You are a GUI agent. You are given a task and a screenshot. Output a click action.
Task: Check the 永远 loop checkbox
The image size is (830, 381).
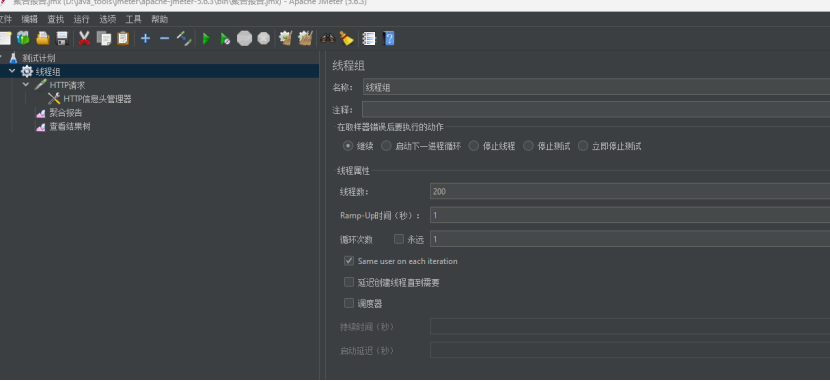pyautogui.click(x=399, y=239)
